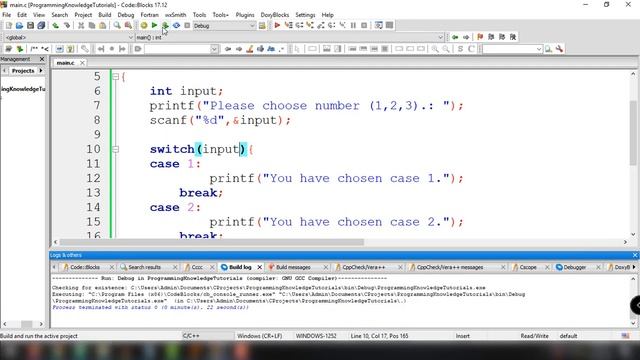Image resolution: width=640 pixels, height=360 pixels.
Task: Open the Settings menu
Action: (305, 15)
